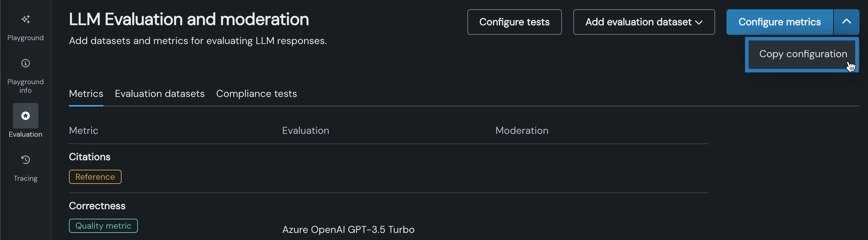Click the Quality metric tag under Correctness
Viewport: 868px width, 240px height.
pyautogui.click(x=103, y=226)
